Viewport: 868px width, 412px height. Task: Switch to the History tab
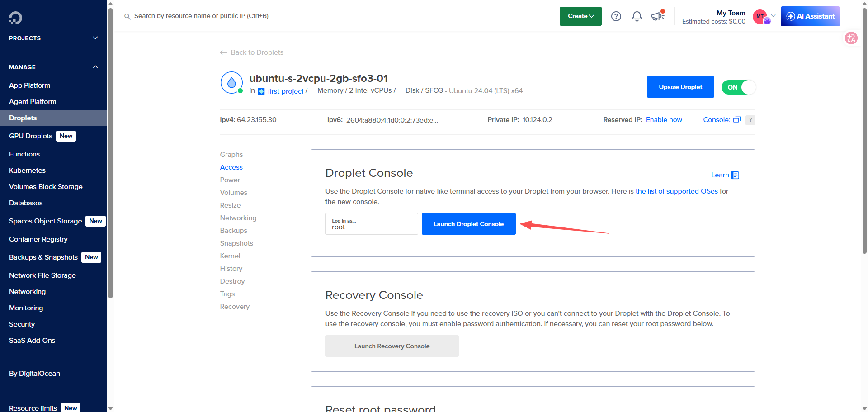231,269
